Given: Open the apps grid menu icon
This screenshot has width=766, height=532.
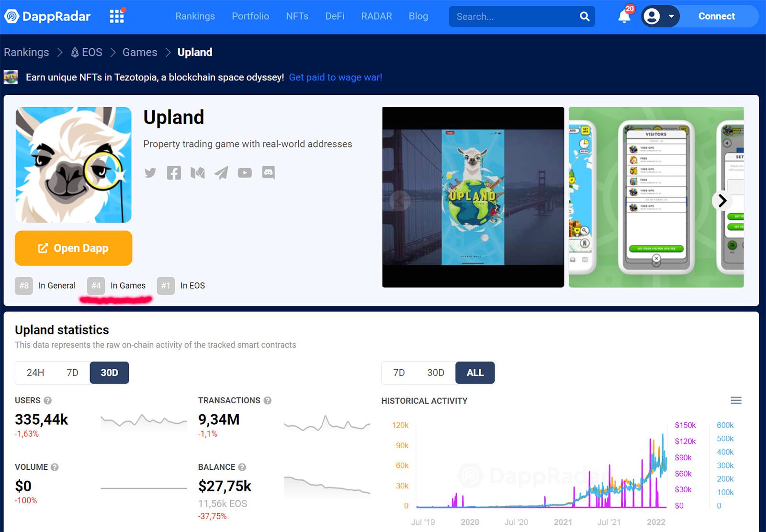Looking at the screenshot, I should coord(117,16).
